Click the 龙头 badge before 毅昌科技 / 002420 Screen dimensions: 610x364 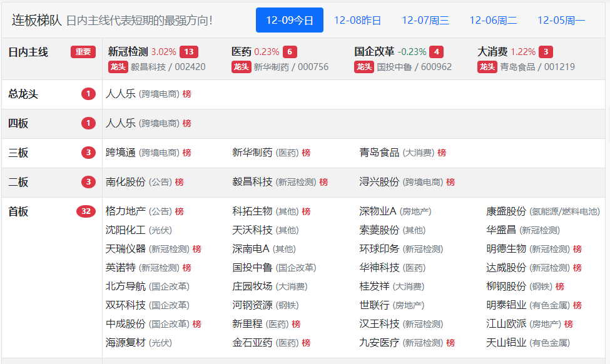118,67
